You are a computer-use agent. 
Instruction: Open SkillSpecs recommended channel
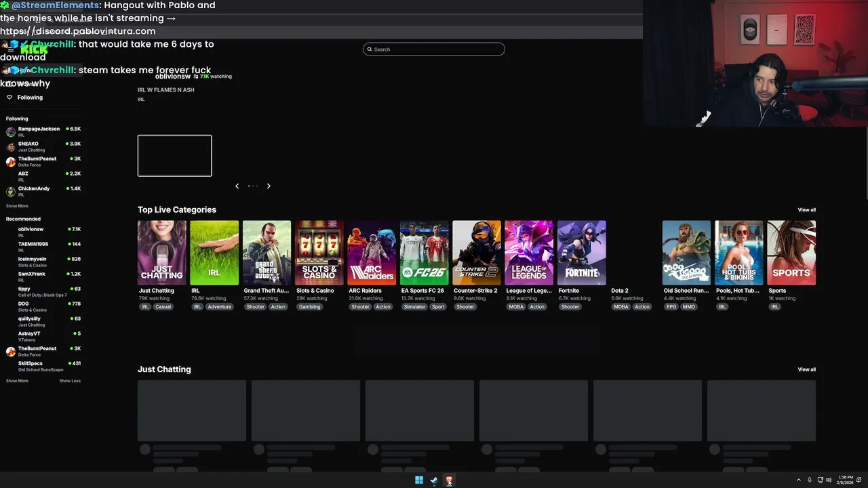(x=43, y=366)
